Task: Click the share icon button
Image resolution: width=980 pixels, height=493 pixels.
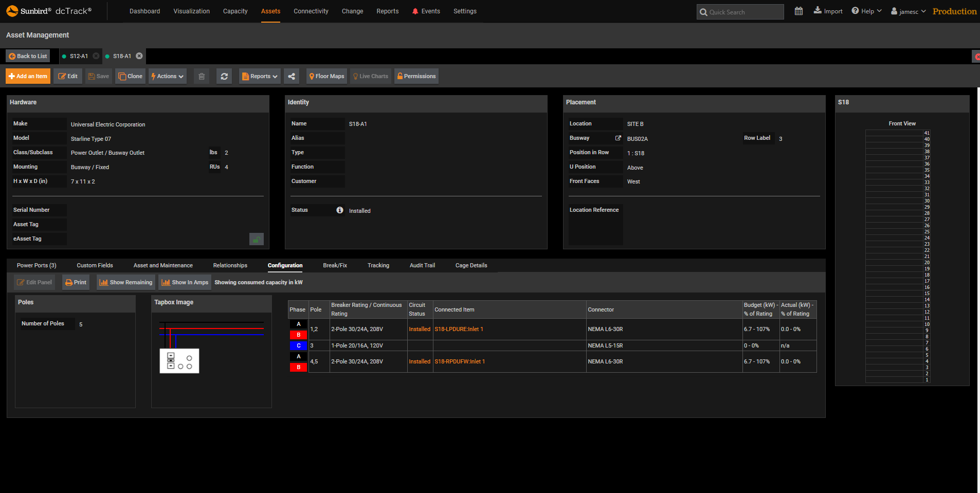Action: click(292, 76)
